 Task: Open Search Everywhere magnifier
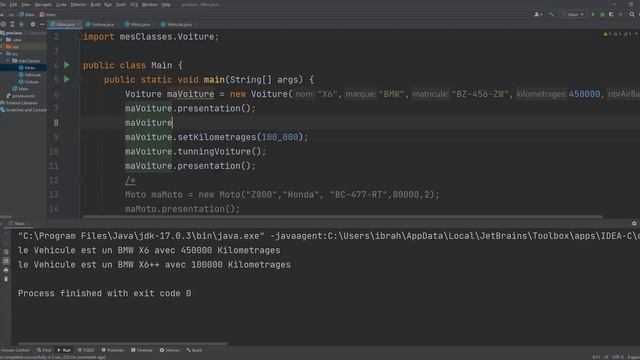pyautogui.click(x=632, y=14)
